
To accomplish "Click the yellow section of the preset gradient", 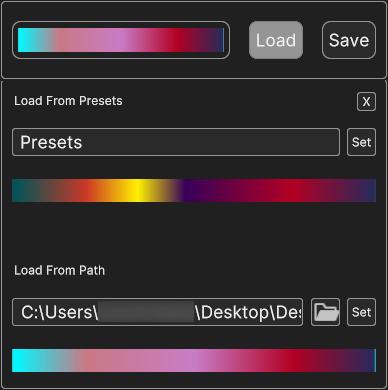I will pyautogui.click(x=136, y=190).
